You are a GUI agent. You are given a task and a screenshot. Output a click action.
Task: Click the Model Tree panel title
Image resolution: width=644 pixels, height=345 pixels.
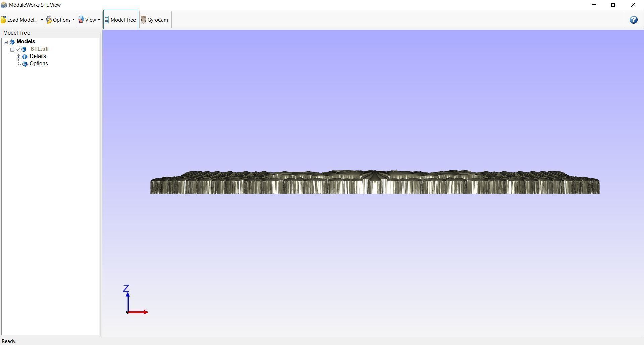click(17, 33)
